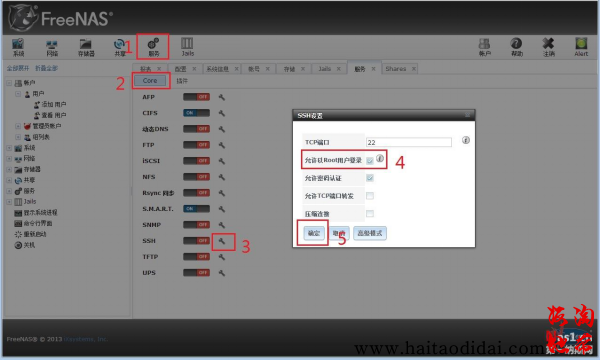The height and width of the screenshot is (360, 600).
Task: Click the 注销 (Log out) X icon
Action: click(x=548, y=47)
